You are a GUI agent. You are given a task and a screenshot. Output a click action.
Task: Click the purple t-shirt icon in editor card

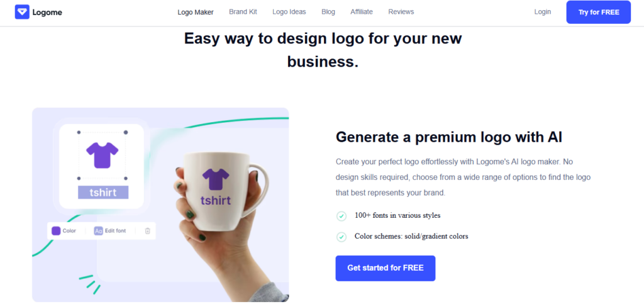click(x=103, y=155)
